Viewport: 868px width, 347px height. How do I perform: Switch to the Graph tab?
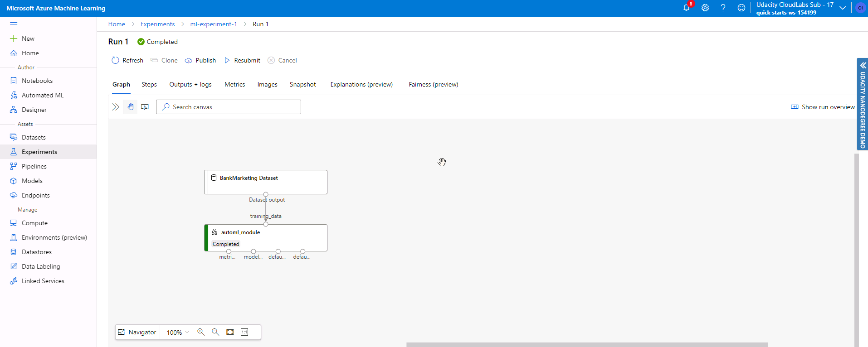pyautogui.click(x=121, y=85)
